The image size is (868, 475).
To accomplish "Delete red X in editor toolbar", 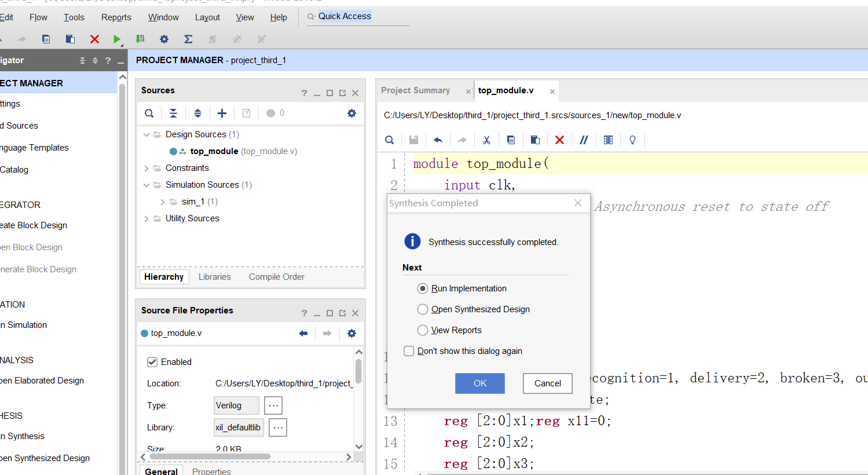I will pos(559,140).
